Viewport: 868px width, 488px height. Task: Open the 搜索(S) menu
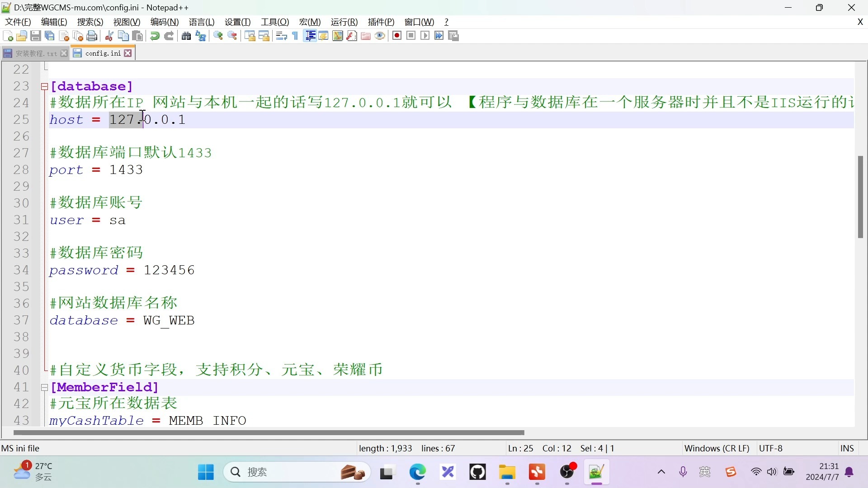click(x=90, y=22)
